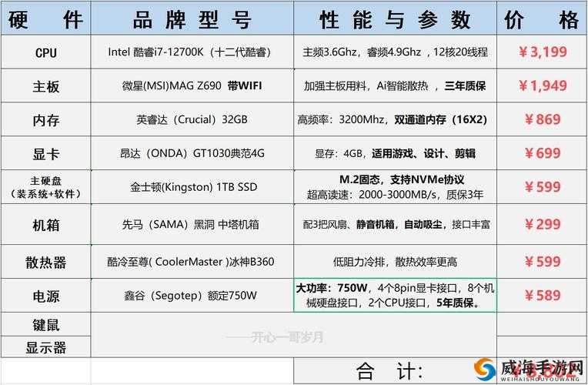Select the 主频3.6Ghz 睿频4.9Ghz cell
588x385 pixels.
pyautogui.click(x=396, y=52)
